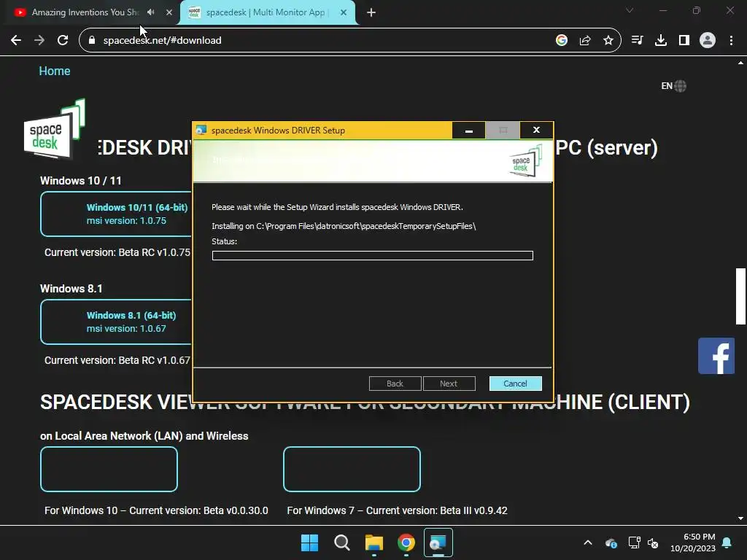Open the Chrome downloads icon
The image size is (747, 560).
pyautogui.click(x=660, y=41)
